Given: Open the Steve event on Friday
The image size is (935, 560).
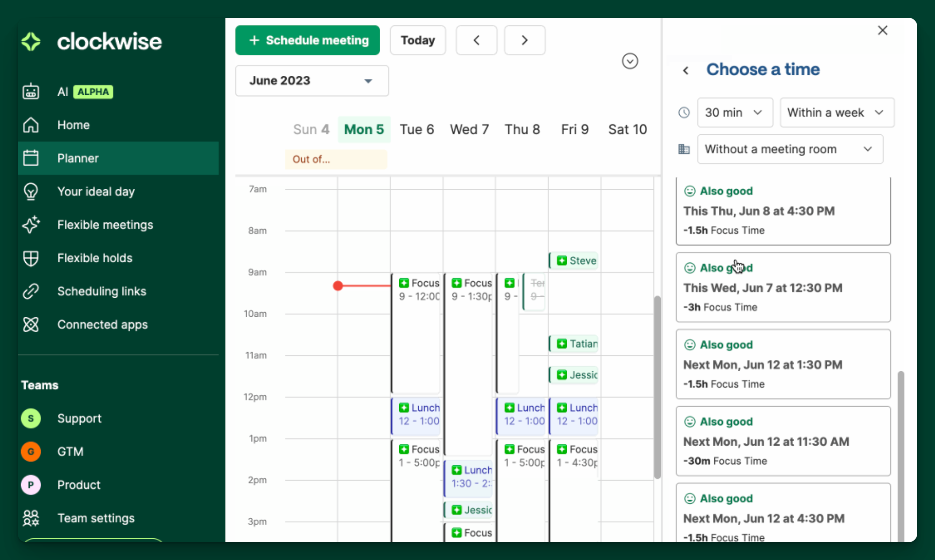Looking at the screenshot, I should [x=573, y=261].
